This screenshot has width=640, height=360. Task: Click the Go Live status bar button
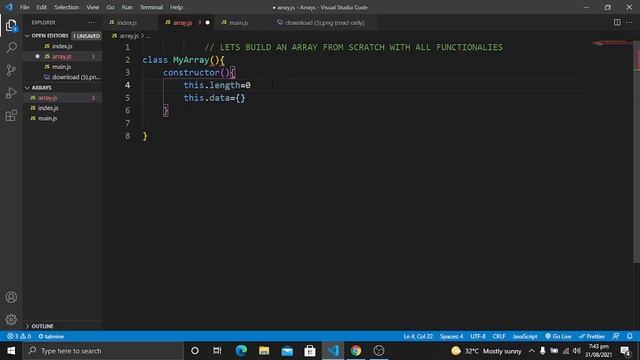point(558,336)
